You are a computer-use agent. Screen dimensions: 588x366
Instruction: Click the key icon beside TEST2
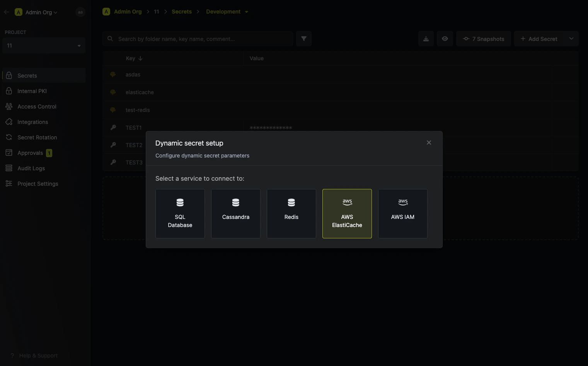click(113, 145)
